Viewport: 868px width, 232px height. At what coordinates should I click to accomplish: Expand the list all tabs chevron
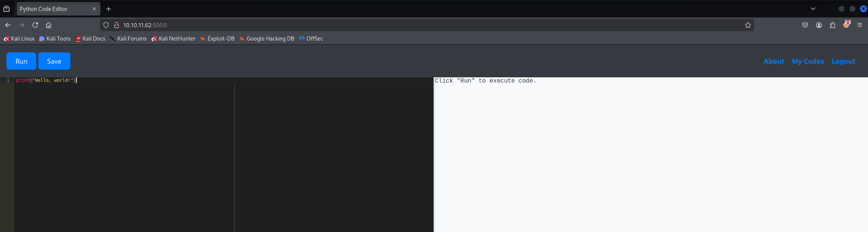[x=813, y=9]
